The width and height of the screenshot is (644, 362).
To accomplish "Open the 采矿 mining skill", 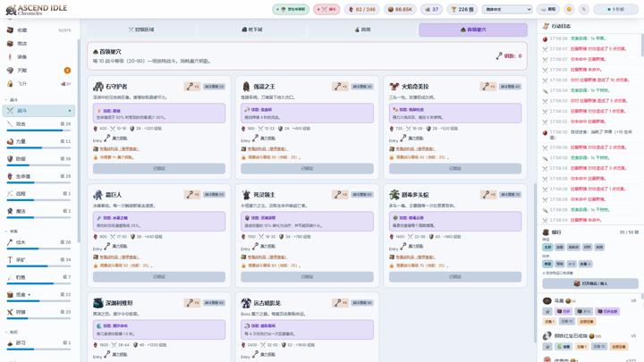I will pos(39,260).
